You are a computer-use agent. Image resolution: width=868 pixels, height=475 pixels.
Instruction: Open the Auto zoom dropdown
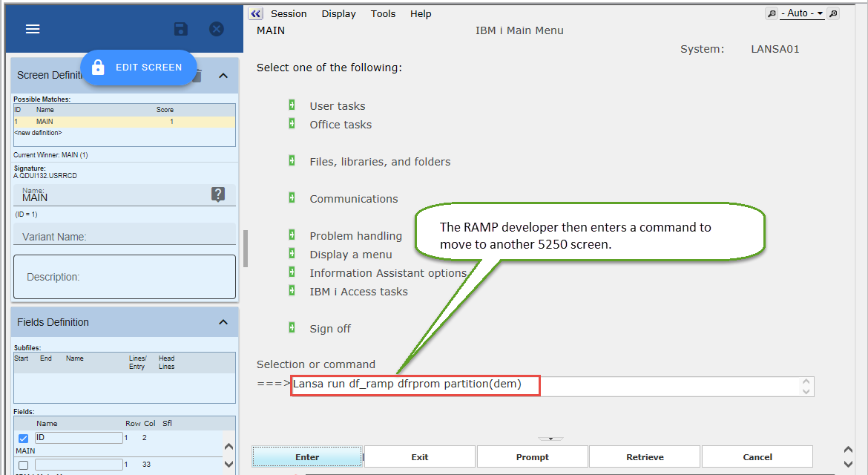click(802, 13)
